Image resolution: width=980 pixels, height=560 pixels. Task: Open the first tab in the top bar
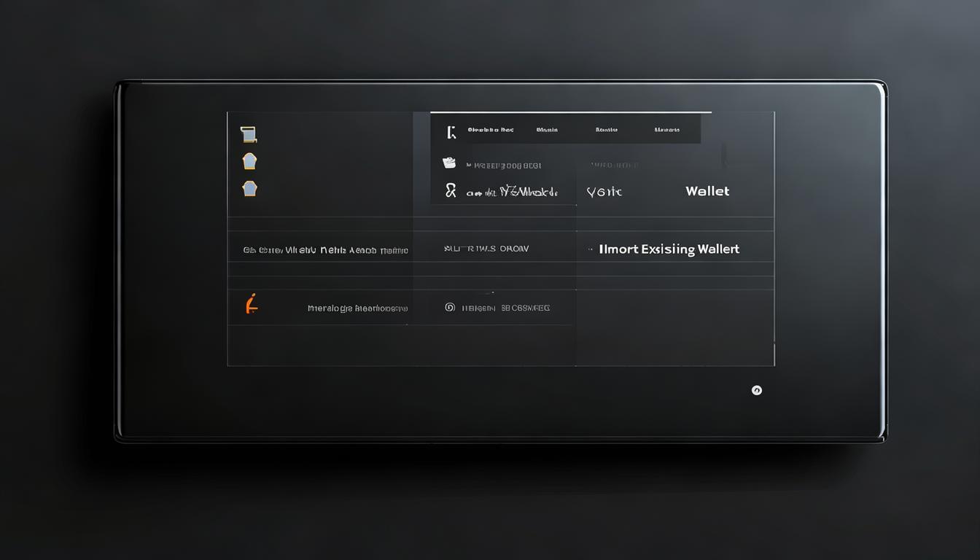490,130
